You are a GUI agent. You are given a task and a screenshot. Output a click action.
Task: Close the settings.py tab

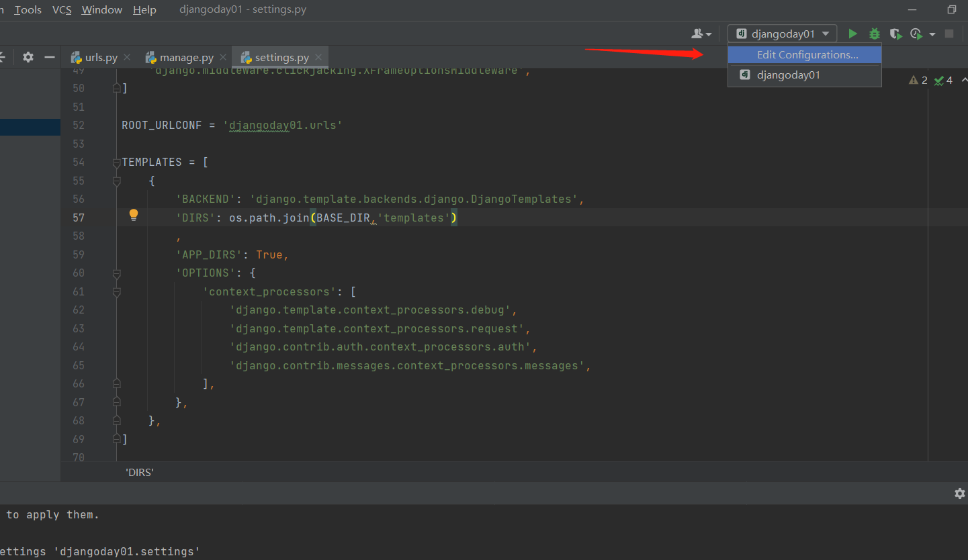[x=318, y=57]
